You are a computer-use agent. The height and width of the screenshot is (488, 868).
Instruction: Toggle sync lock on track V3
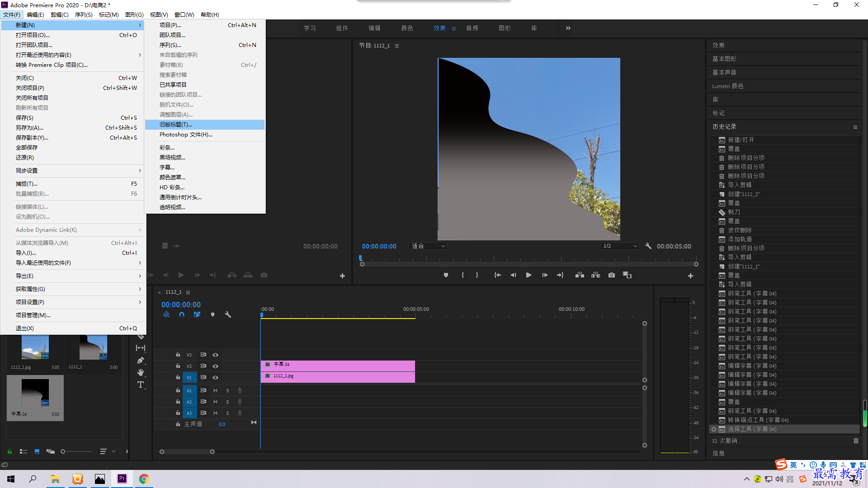[x=203, y=355]
